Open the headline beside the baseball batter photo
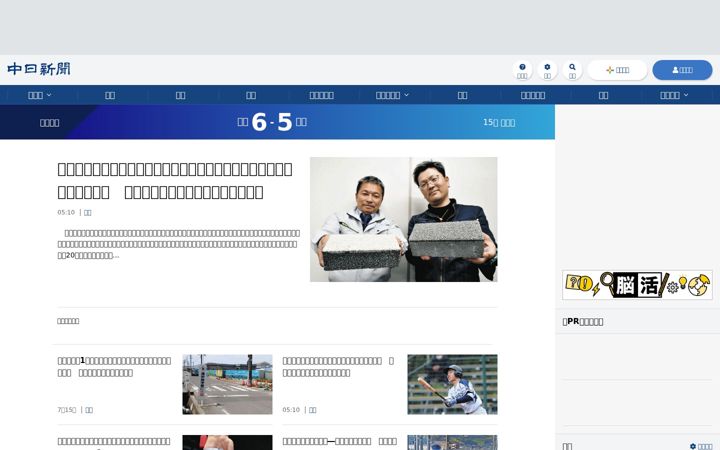720x450 pixels. click(338, 367)
